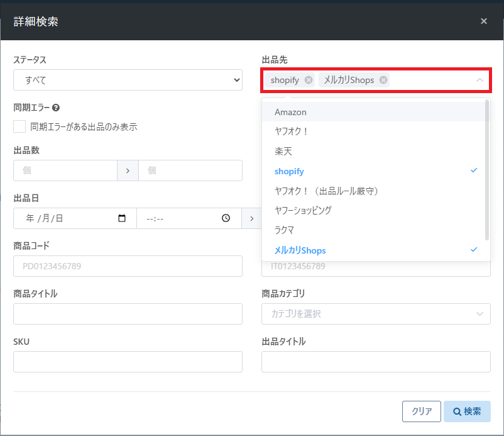
Task: Open the clock time picker in 出品日
Action: [x=226, y=218]
